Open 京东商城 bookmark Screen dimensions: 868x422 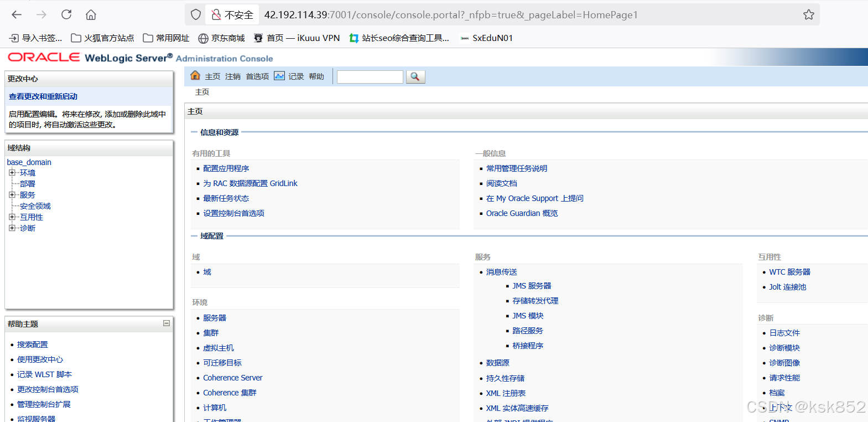coord(222,38)
